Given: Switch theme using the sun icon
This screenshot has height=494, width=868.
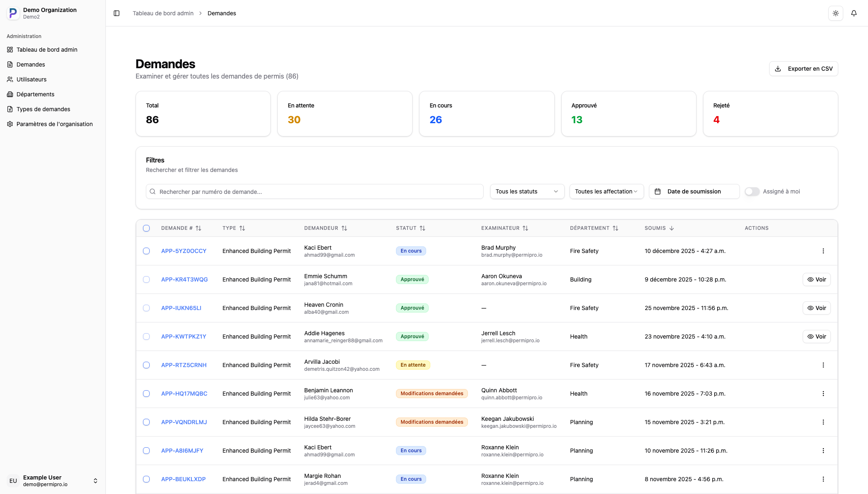Looking at the screenshot, I should tap(835, 13).
